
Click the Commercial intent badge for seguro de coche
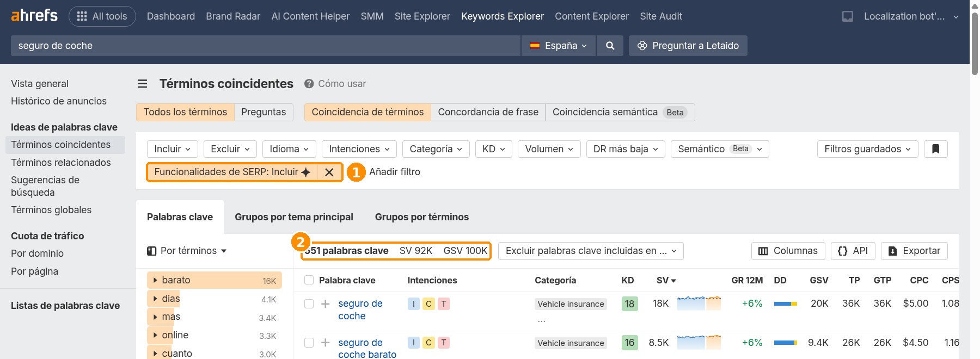(x=428, y=304)
